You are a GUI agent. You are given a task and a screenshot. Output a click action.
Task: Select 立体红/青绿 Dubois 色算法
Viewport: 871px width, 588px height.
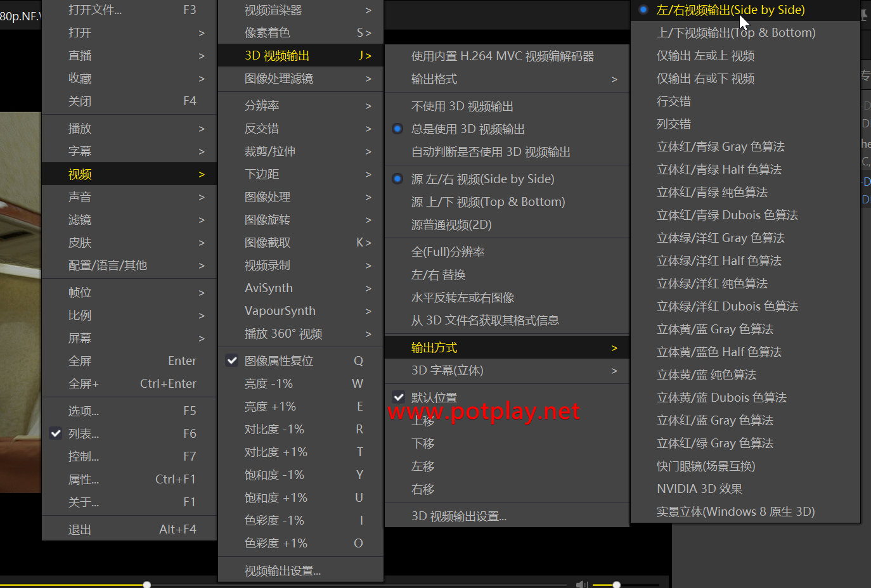745,215
